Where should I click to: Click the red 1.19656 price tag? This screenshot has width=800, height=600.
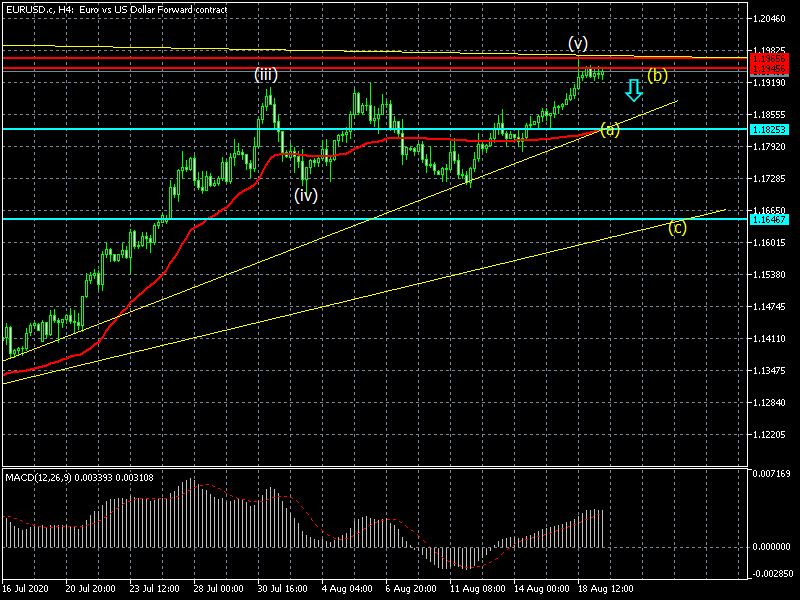tap(769, 60)
